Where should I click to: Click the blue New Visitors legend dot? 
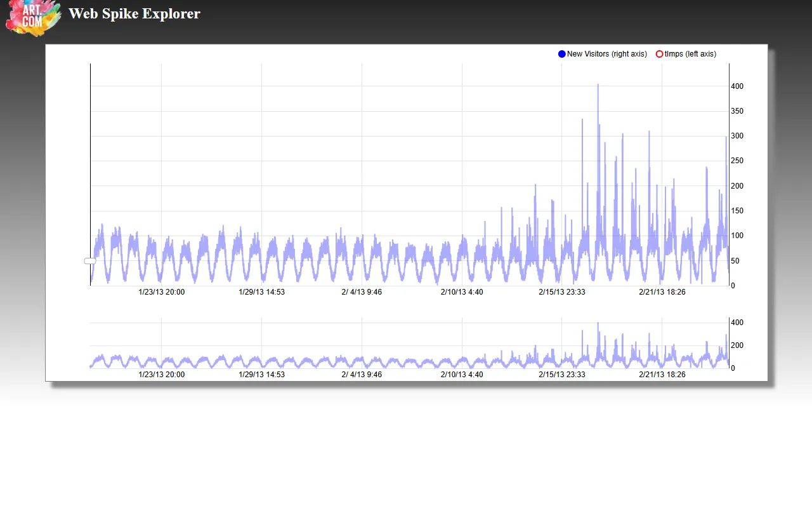[x=562, y=54]
